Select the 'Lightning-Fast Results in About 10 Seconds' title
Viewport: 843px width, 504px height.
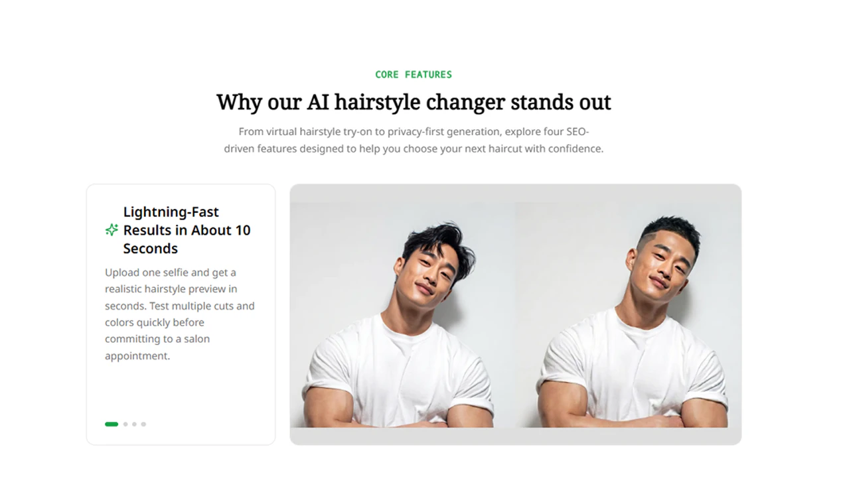tap(187, 230)
